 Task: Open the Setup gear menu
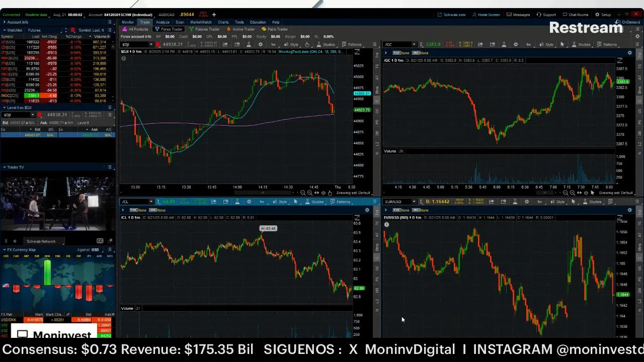coord(603,15)
